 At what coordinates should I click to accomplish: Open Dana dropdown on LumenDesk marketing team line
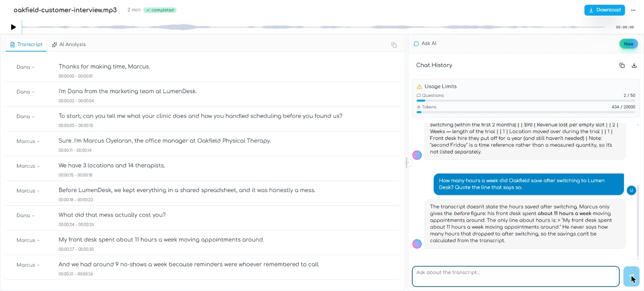25,92
